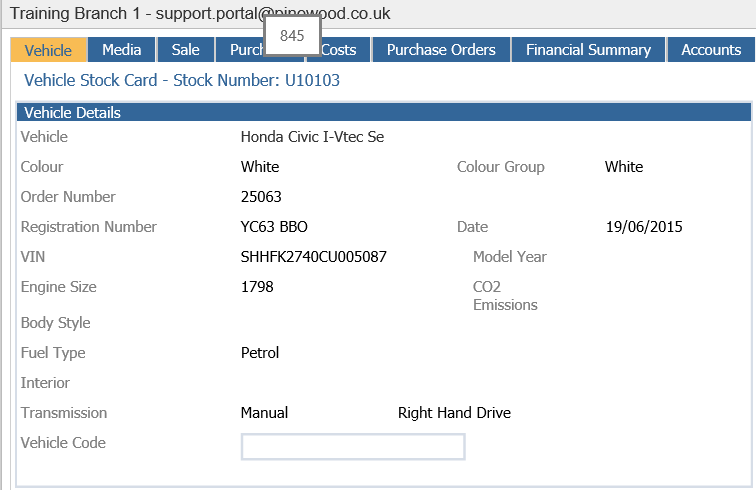
Task: Switch to the Accounts tab
Action: click(711, 50)
